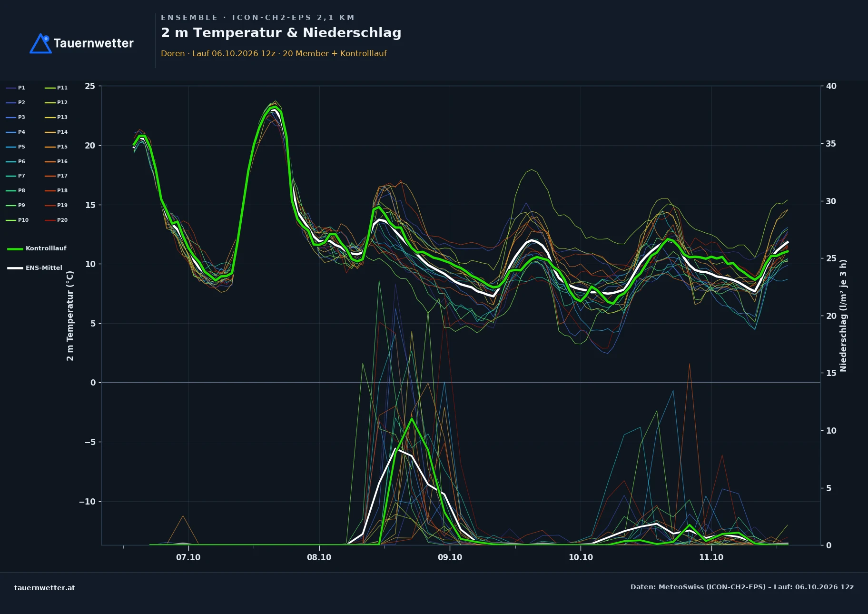Click the 'Niederschlag (l/m² je 3 h)' axis title

[843, 316]
